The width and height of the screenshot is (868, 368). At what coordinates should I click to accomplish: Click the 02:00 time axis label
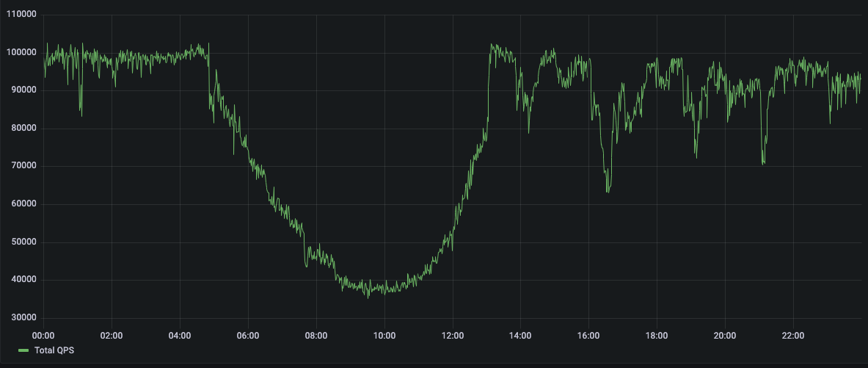coord(112,335)
